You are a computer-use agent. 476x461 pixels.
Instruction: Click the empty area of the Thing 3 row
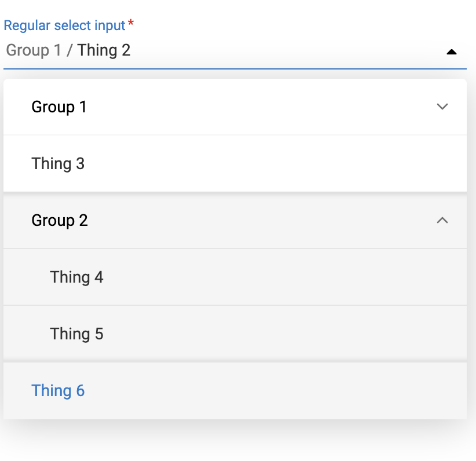(x=261, y=164)
